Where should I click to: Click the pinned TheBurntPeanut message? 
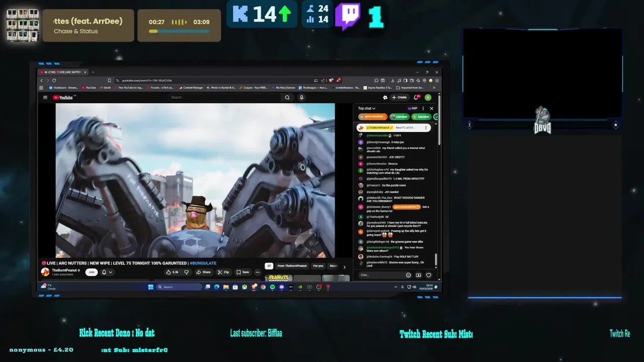(393, 128)
